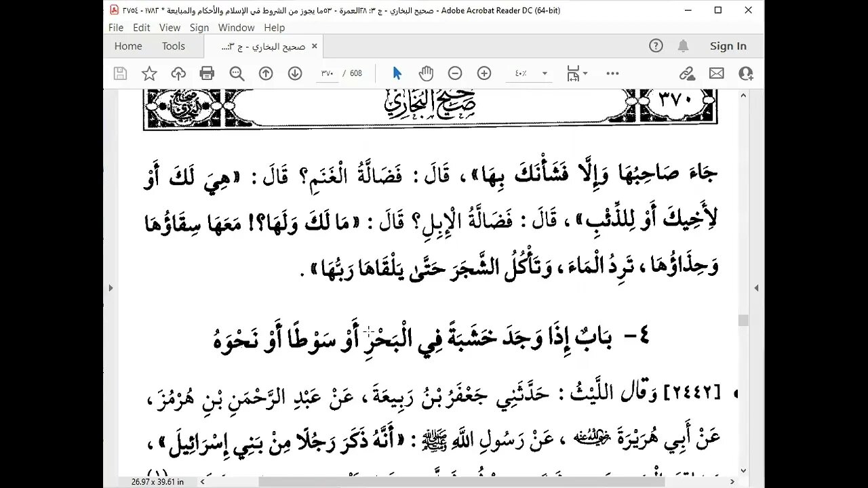Image resolution: width=868 pixels, height=488 pixels.
Task: Choose the Selection arrow tool
Action: click(x=397, y=73)
